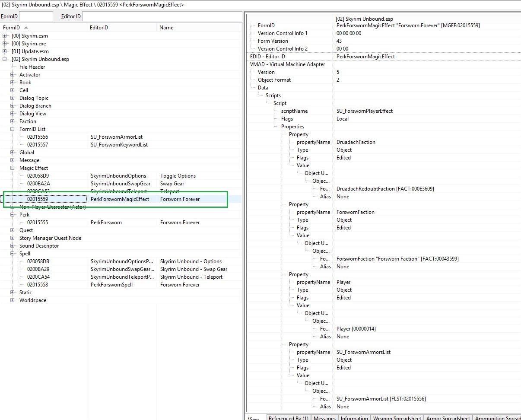Viewport: 521px width, 420px height.
Task: Sort by the EditorID column header
Action: coord(122,27)
